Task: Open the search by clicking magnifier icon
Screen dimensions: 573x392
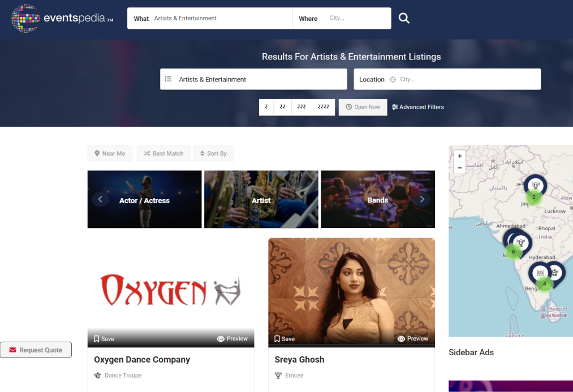Action: pyautogui.click(x=404, y=18)
